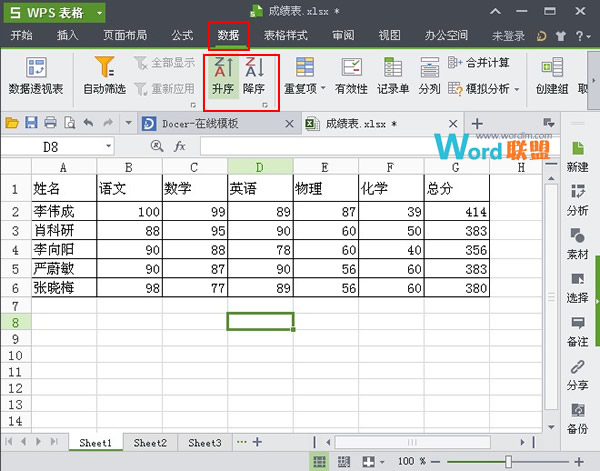Screen dimensions: 600x471
Task: Click the 分享 share button in sidebar
Action: pos(577,376)
